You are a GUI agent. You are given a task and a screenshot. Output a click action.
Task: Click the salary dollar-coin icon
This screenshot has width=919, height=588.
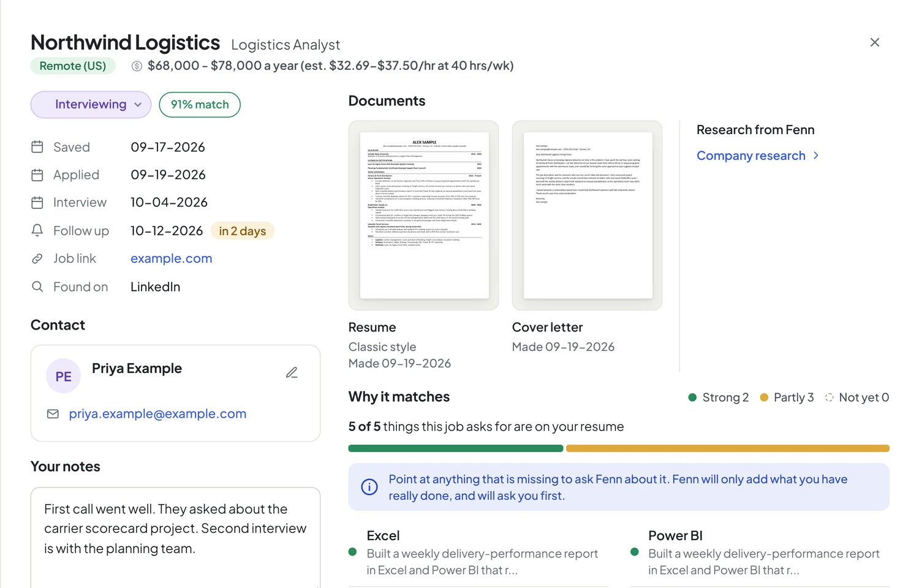(x=137, y=66)
